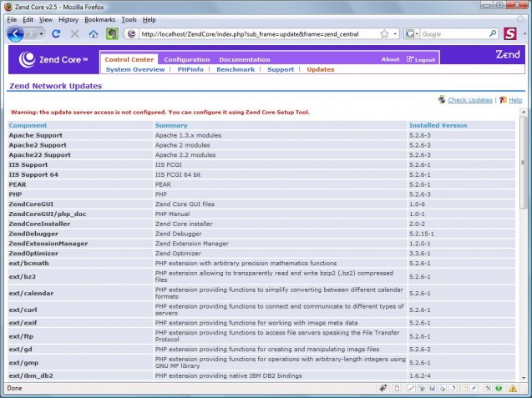Image resolution: width=532 pixels, height=398 pixels.
Task: Open the Help menu in menu bar
Action: click(149, 20)
